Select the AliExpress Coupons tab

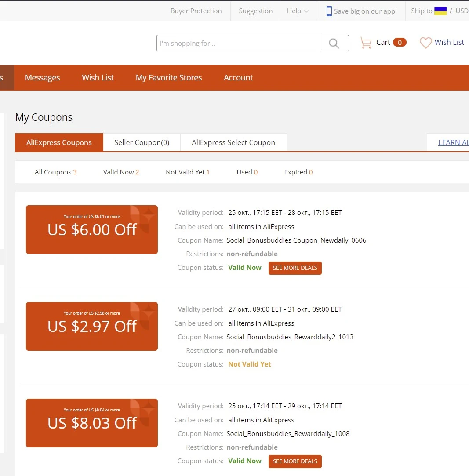pyautogui.click(x=59, y=142)
